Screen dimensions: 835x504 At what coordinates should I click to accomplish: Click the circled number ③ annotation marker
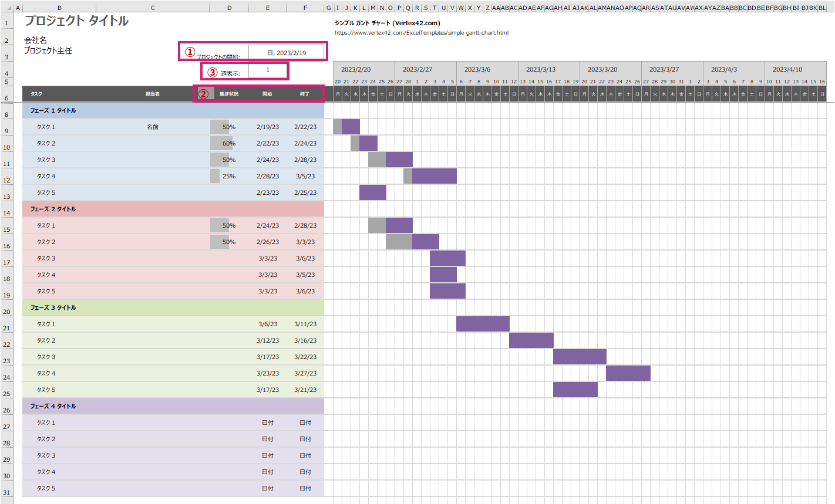213,72
